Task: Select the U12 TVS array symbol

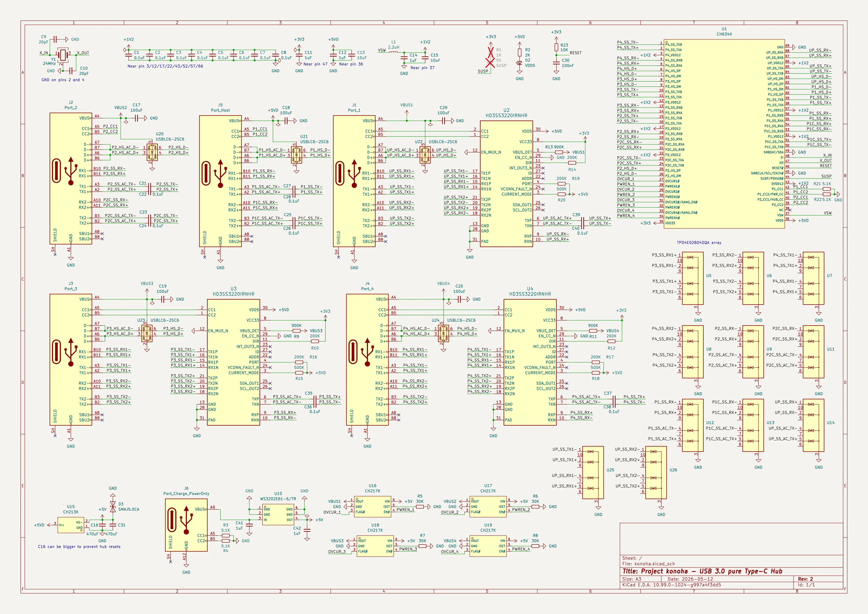Action: [693, 425]
